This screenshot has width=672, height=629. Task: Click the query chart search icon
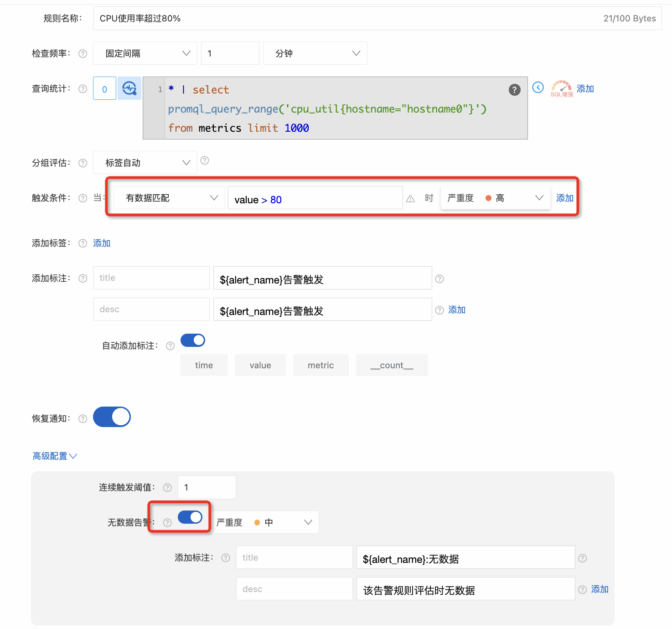[129, 88]
